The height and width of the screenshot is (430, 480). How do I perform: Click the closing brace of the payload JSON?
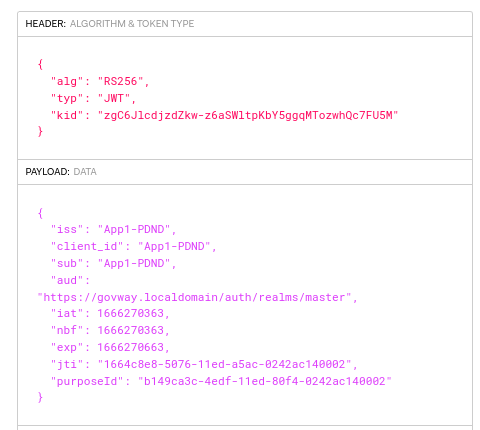tap(40, 397)
